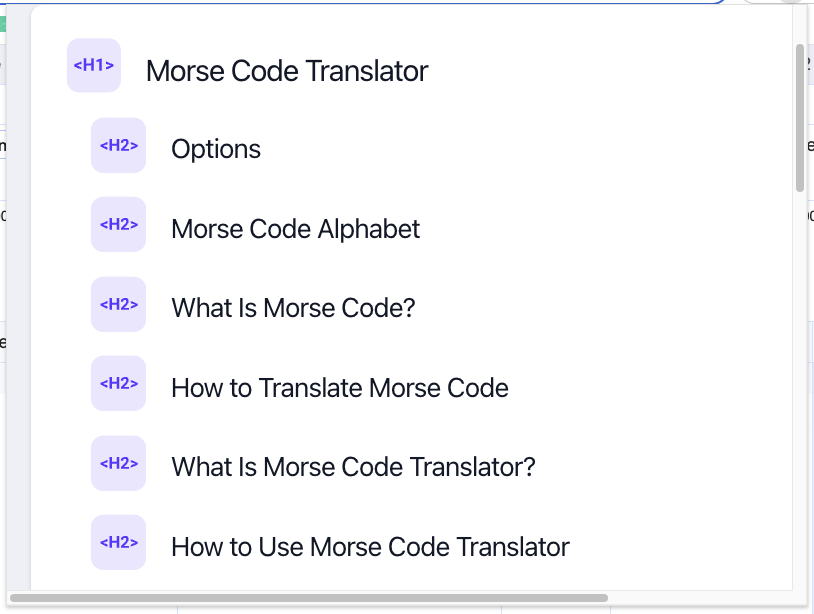This screenshot has height=614, width=814.
Task: Select H2 badge for What Is Morse Code?
Action: click(x=118, y=304)
